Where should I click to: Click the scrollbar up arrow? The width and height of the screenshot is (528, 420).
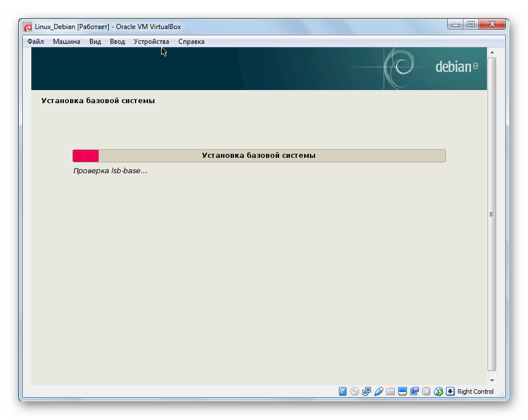coord(492,52)
